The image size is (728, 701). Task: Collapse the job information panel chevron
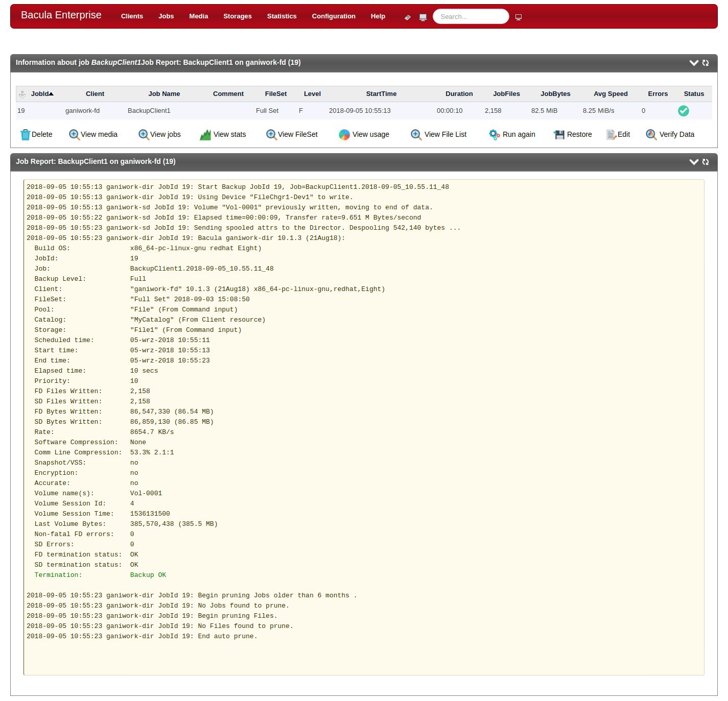tap(694, 63)
